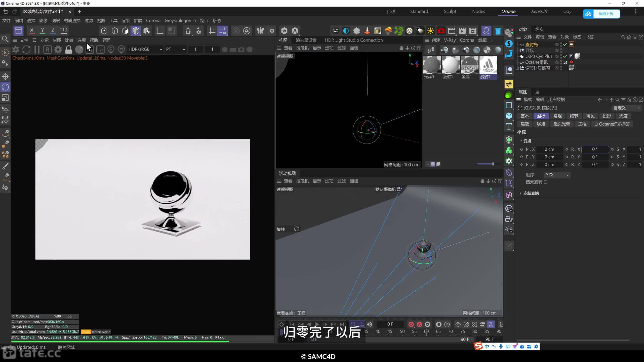
Task: Open the HDR Light Studio Connection tab
Action: (x=354, y=40)
